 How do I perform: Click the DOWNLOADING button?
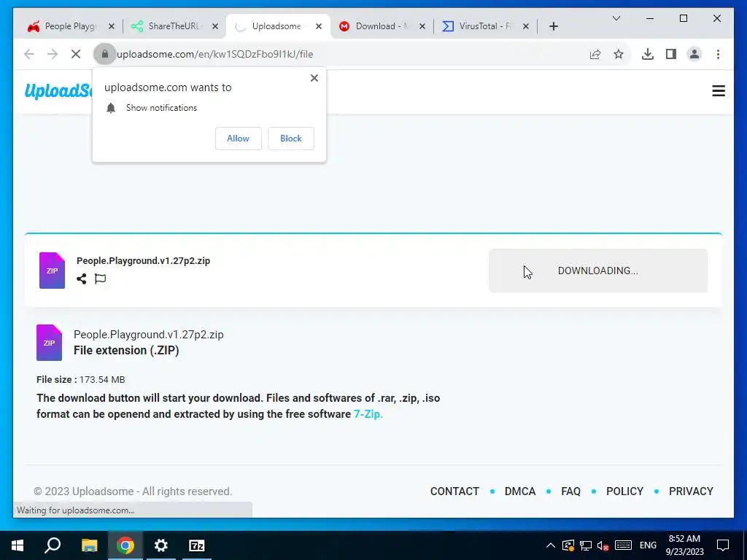598,271
